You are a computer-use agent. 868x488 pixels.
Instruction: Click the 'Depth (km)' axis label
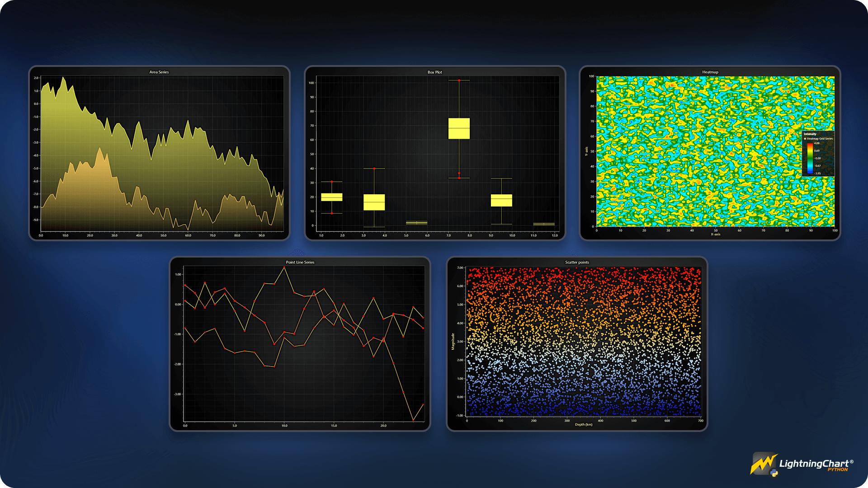[584, 424]
